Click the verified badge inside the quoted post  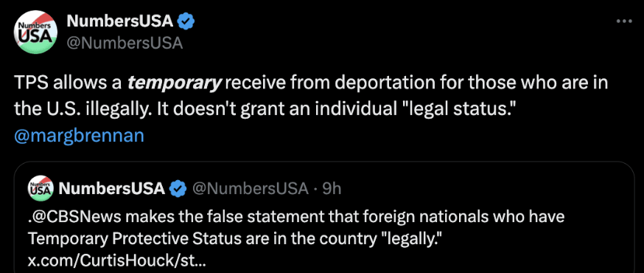177,188
